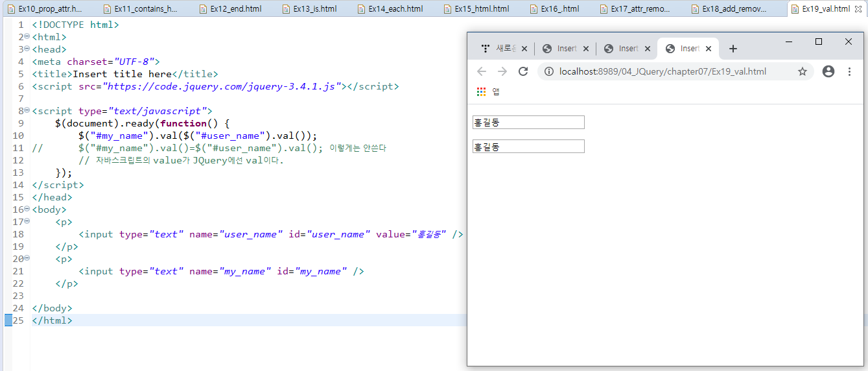View site information icon before localhost URL
The image size is (868, 371).
[x=548, y=71]
